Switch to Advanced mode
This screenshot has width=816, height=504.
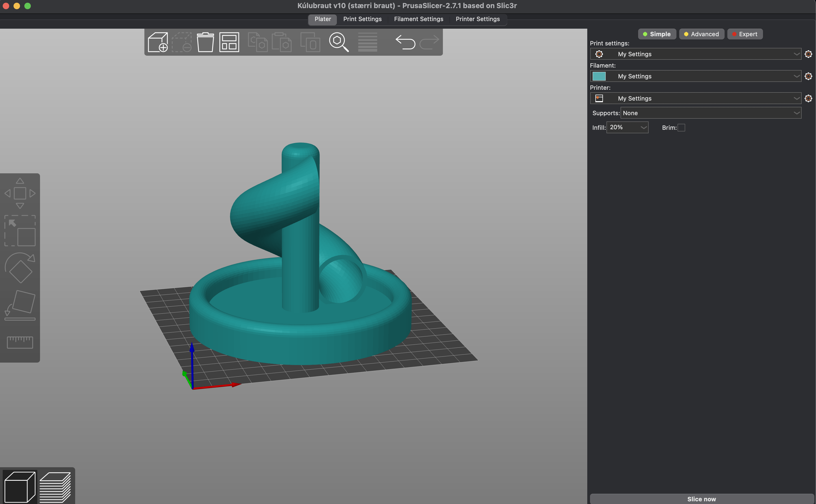pos(701,34)
